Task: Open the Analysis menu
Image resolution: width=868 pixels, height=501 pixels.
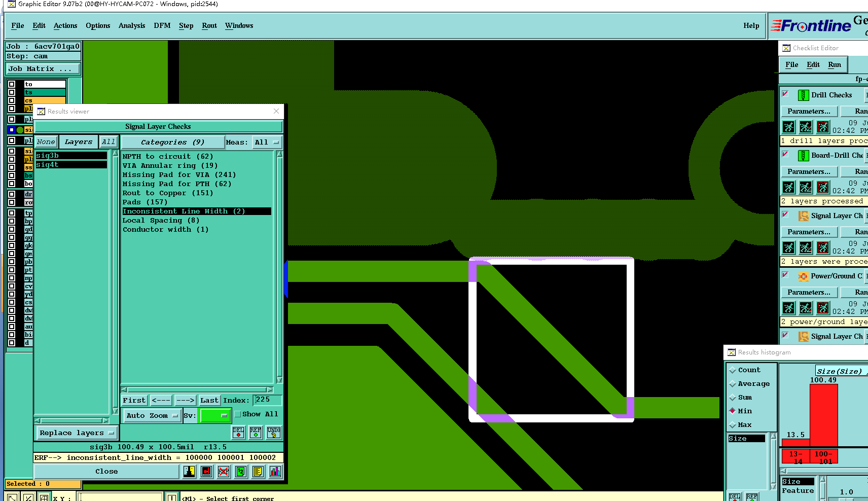Action: point(132,25)
